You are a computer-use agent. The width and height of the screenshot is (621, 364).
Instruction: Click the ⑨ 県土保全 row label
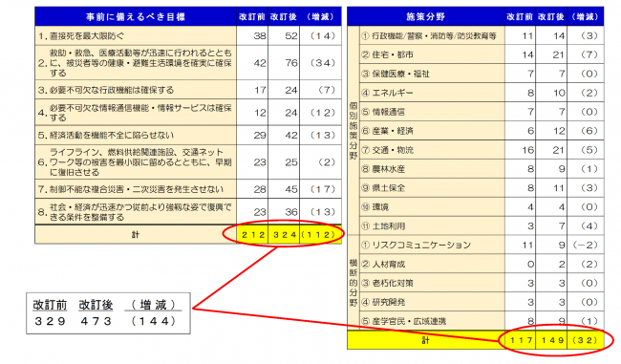432,188
